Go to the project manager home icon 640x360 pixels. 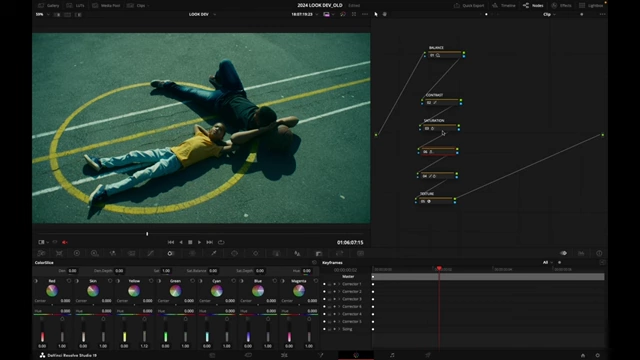click(x=583, y=355)
